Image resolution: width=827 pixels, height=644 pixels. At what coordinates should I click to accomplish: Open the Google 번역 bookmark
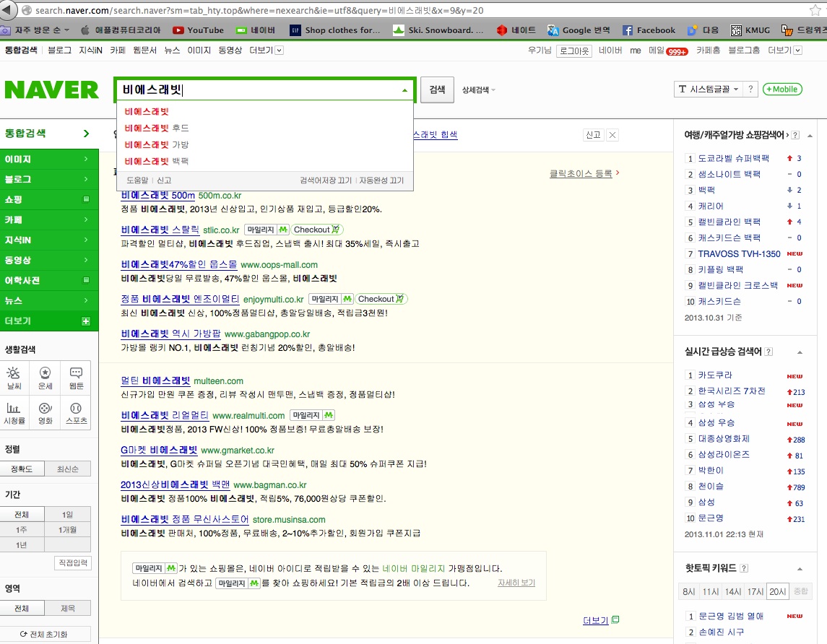click(579, 30)
